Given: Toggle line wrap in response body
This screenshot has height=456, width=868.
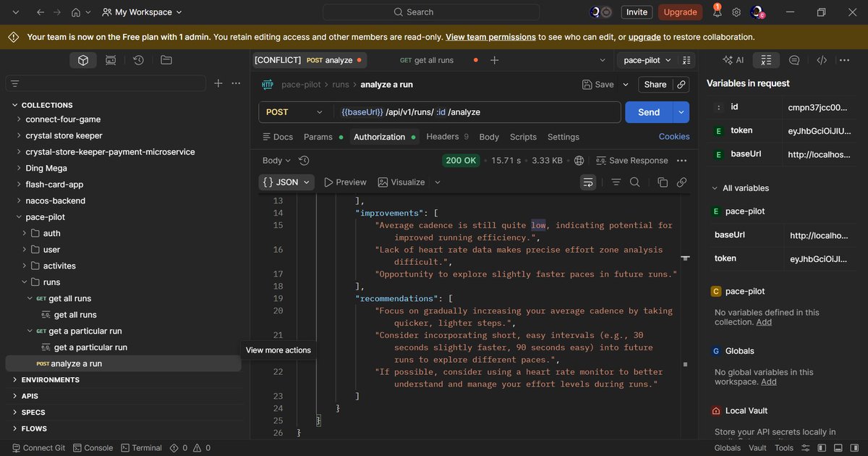Looking at the screenshot, I should [x=589, y=182].
